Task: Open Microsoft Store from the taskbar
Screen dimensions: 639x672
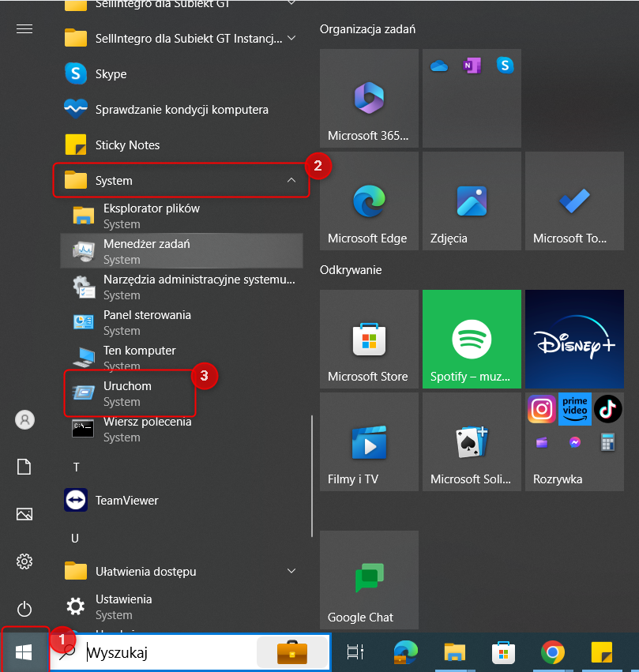Action: point(504,652)
